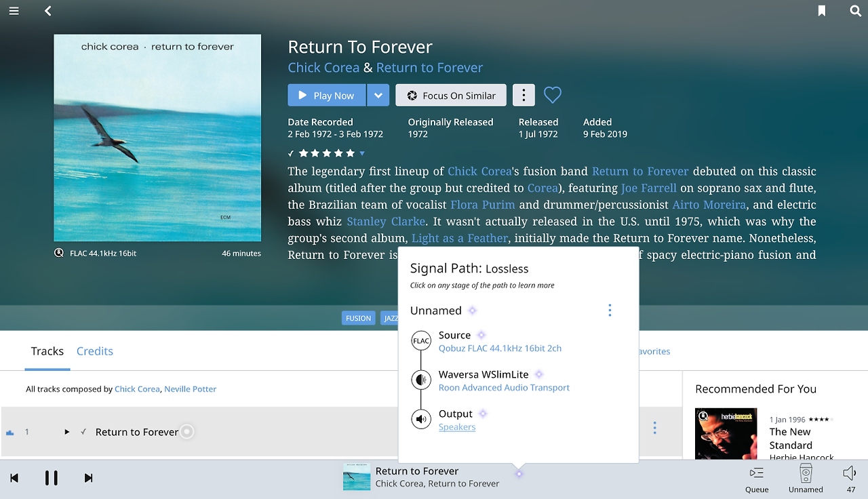Open the Stanley Clarke link
The height and width of the screenshot is (499, 868).
point(386,222)
